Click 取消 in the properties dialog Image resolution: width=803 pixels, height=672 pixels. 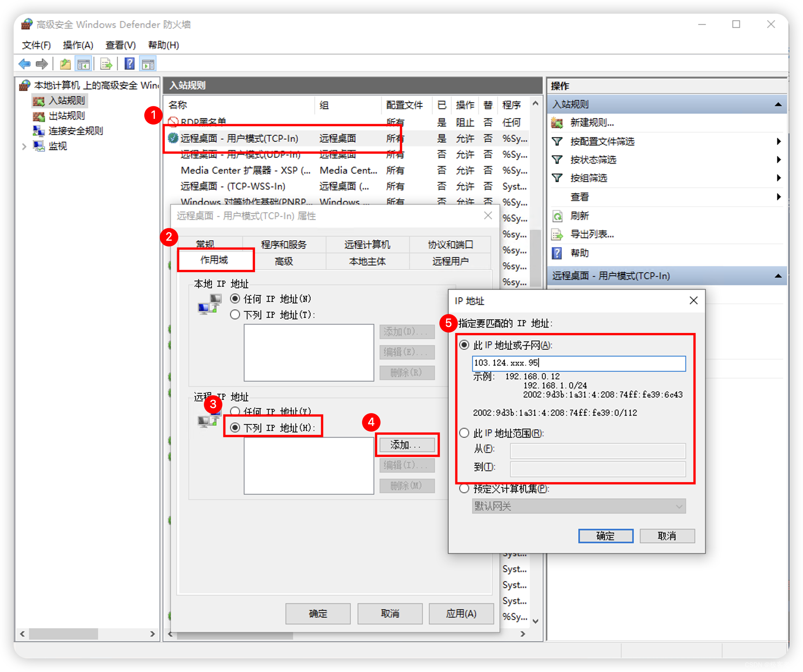pyautogui.click(x=390, y=614)
